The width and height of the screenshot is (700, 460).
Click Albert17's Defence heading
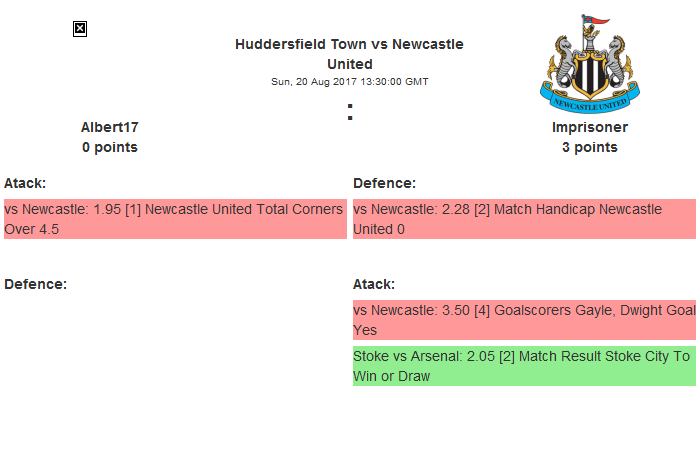pos(35,284)
